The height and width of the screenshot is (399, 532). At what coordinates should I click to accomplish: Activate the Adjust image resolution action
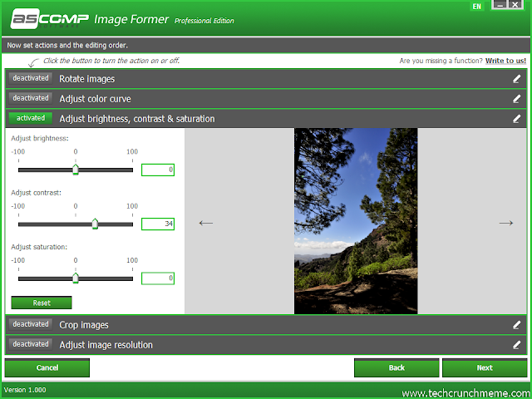(x=31, y=344)
